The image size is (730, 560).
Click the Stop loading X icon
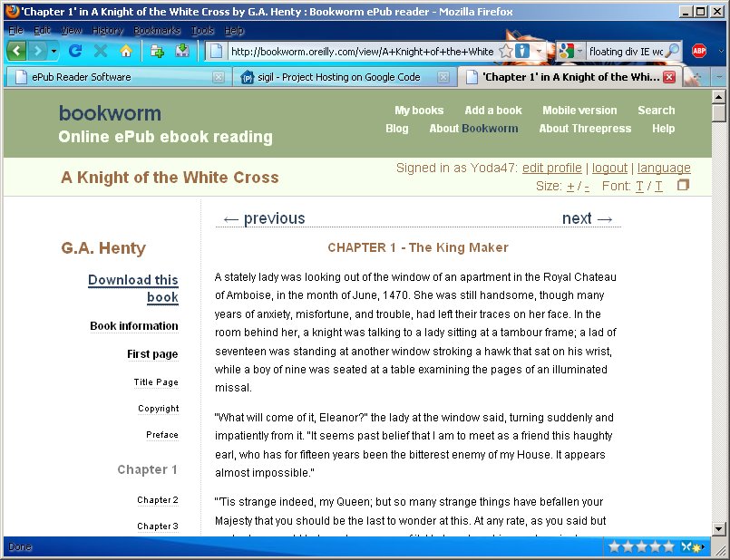point(101,51)
